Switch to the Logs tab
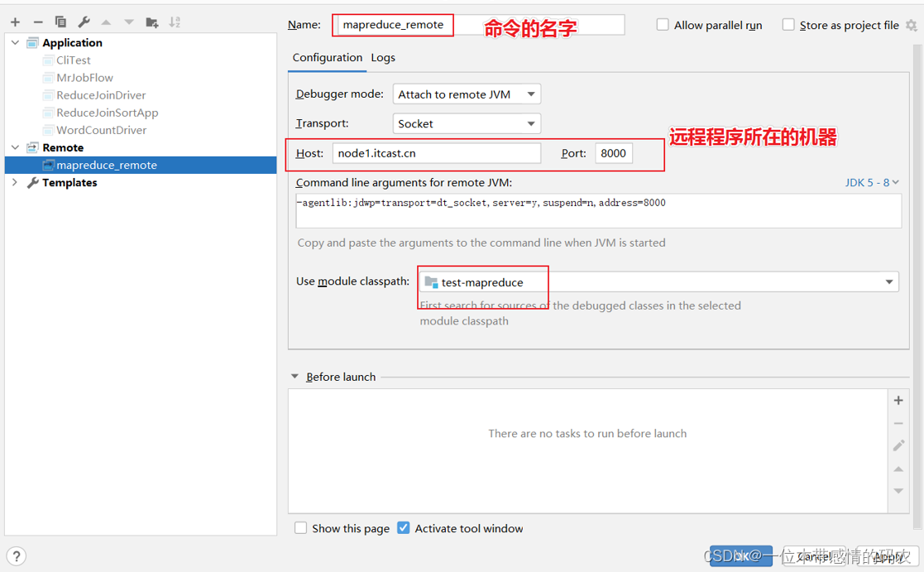Screen dimensions: 924x572 383,57
